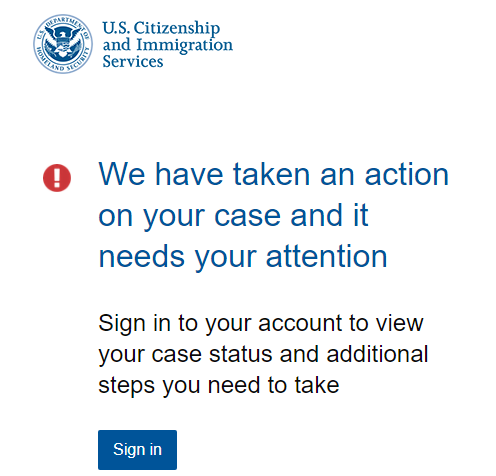Click the U.S. Citizenship and Immigration Services wordmark
The width and height of the screenshot is (496, 476).
(168, 44)
